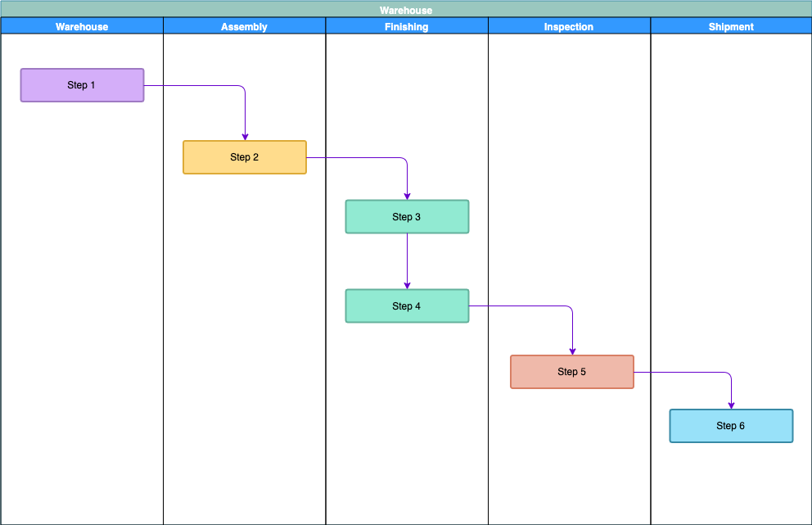Image resolution: width=812 pixels, height=525 pixels.
Task: Select the green Step 4 box
Action: point(407,305)
